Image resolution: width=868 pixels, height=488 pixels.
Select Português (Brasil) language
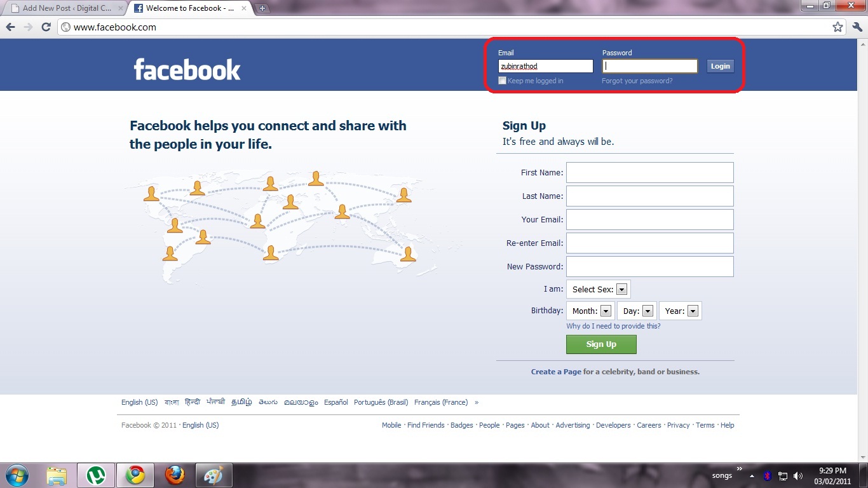coord(381,402)
